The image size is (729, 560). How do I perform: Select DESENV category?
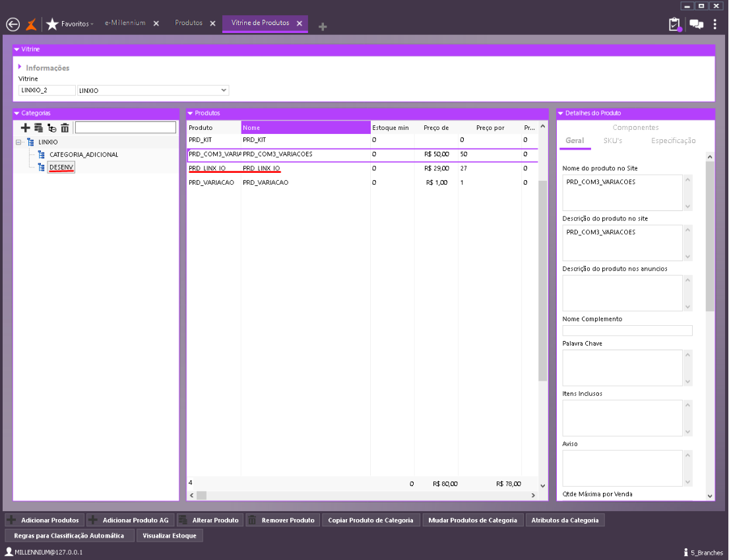[x=61, y=168]
